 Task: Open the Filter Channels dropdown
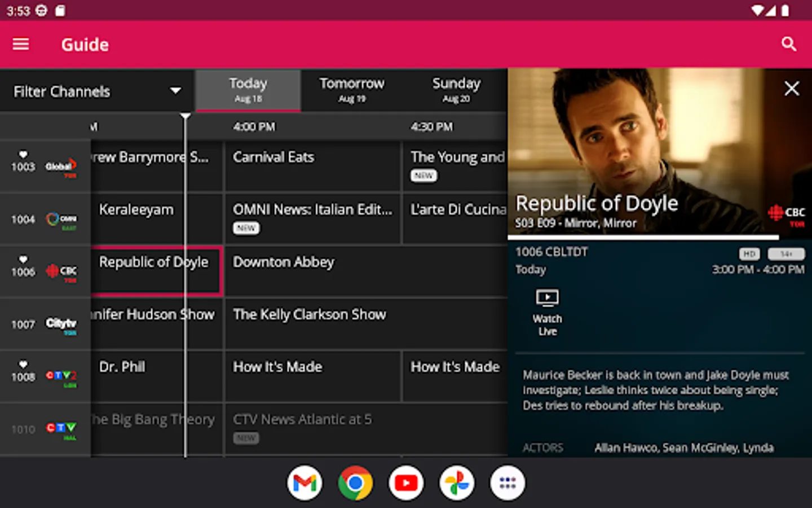[x=97, y=91]
